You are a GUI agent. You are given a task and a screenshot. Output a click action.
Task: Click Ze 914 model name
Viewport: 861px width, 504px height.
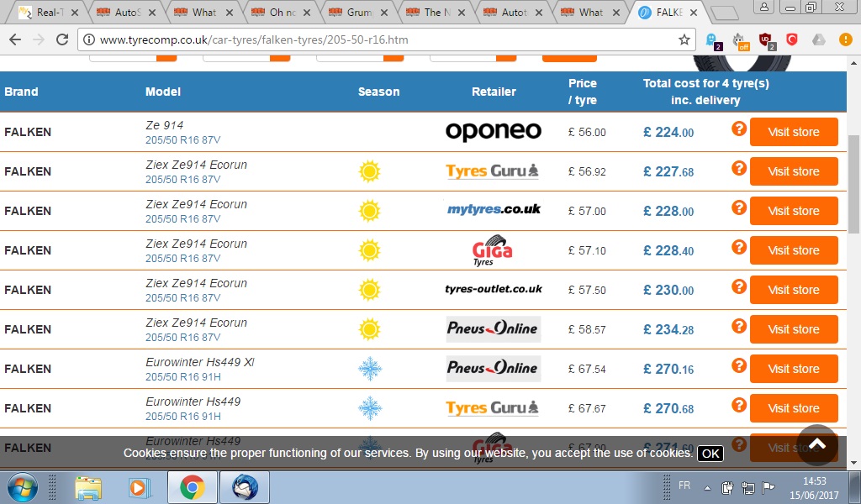point(164,125)
